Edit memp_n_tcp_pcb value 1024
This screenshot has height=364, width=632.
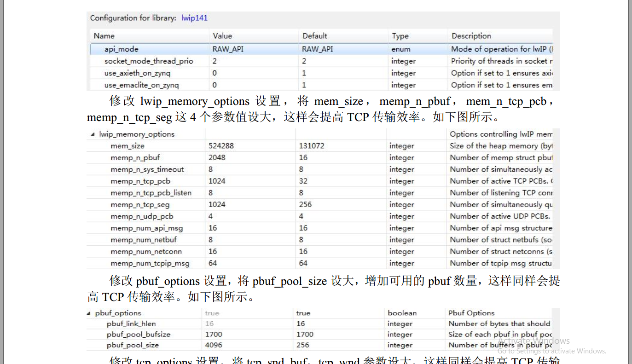(x=217, y=181)
